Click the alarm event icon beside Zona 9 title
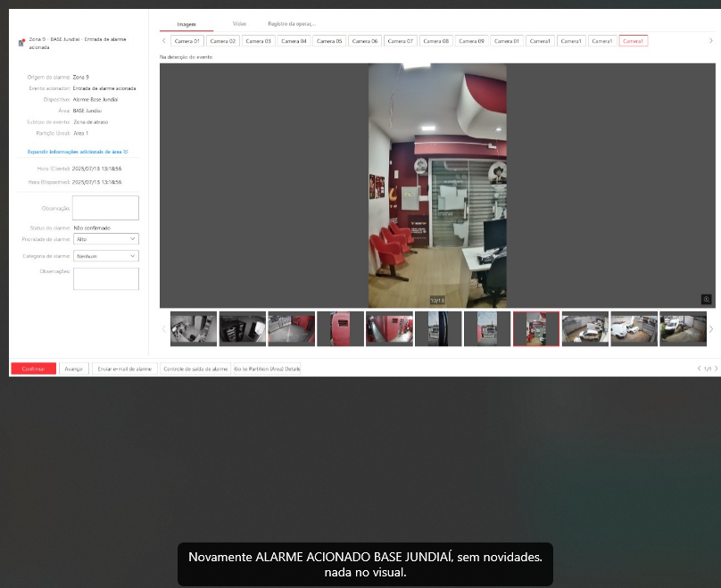Image resolution: width=721 pixels, height=588 pixels. click(x=23, y=40)
